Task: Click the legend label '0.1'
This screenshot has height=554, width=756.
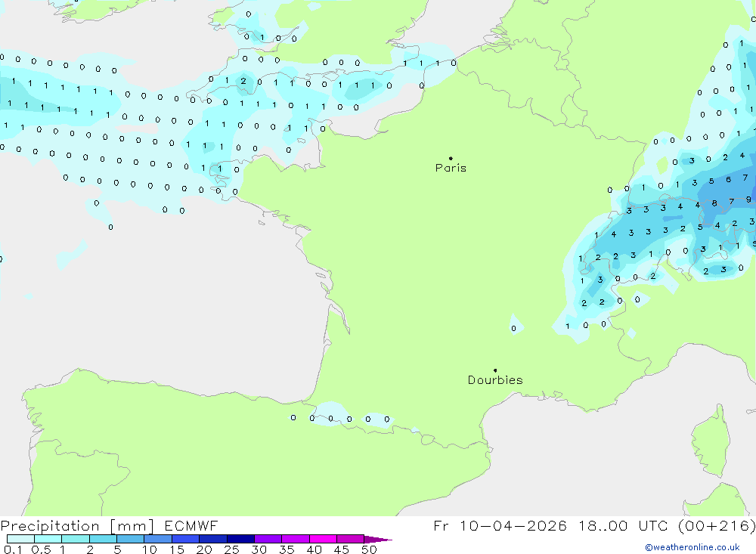Action: coord(13,549)
